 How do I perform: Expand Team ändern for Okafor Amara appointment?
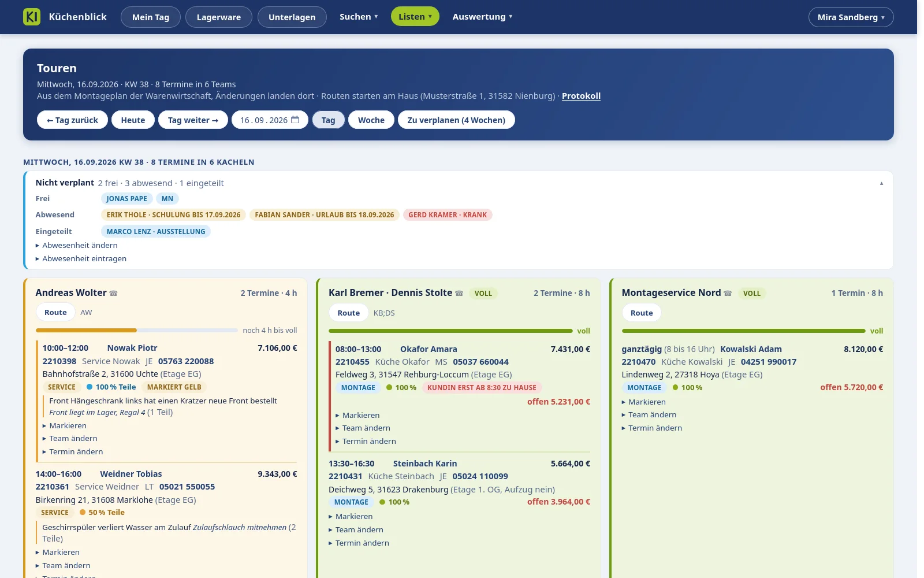(363, 428)
